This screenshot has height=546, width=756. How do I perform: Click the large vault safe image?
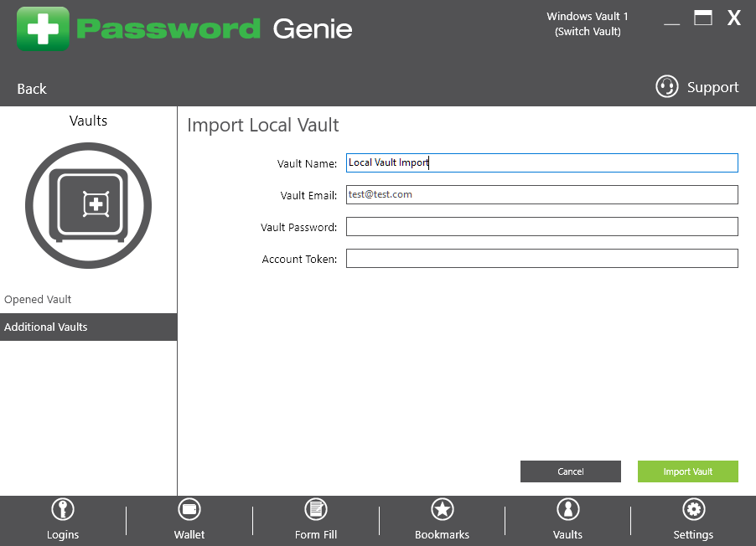pyautogui.click(x=88, y=205)
